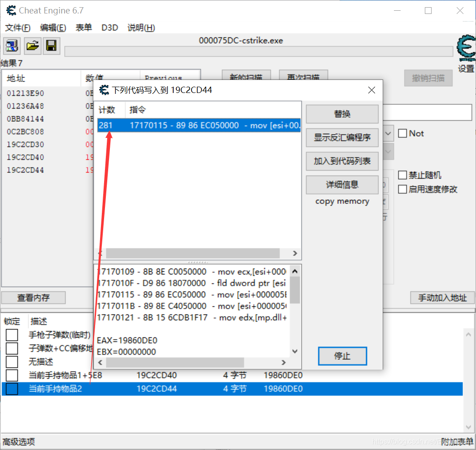
Task: Click up arrow of disassembly pane scrollbar
Action: (295, 271)
